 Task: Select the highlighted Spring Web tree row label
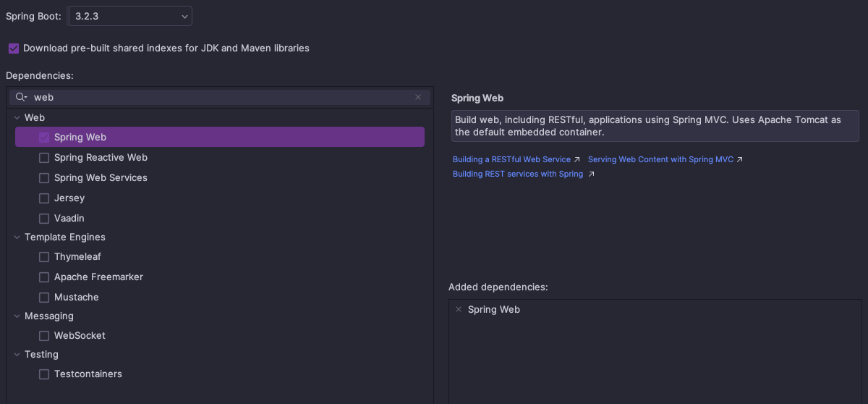80,137
